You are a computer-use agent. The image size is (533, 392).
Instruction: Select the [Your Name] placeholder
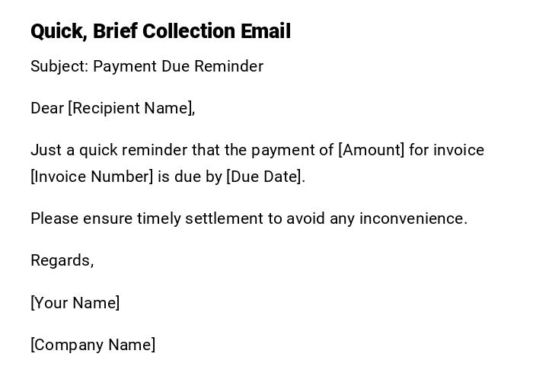75,303
